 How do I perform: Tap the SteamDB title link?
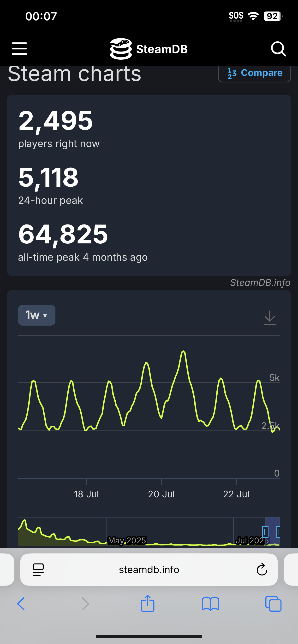[162, 49]
